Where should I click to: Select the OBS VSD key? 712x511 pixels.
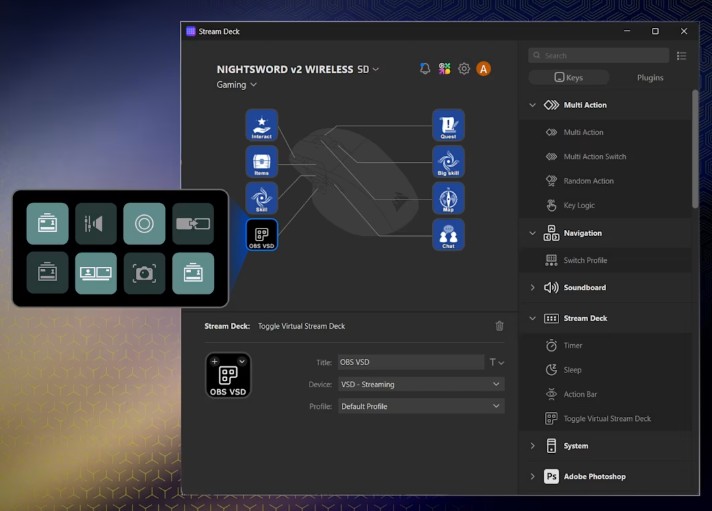262,234
